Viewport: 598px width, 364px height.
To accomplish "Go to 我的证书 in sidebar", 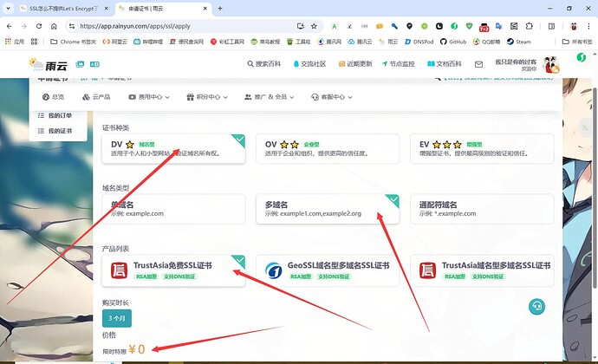I will coord(55,131).
